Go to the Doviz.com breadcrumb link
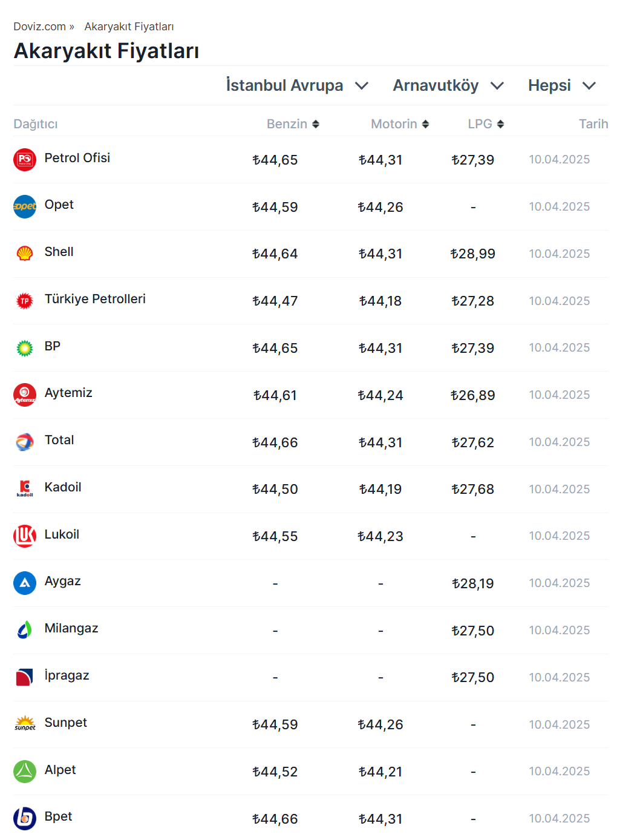 tap(40, 27)
